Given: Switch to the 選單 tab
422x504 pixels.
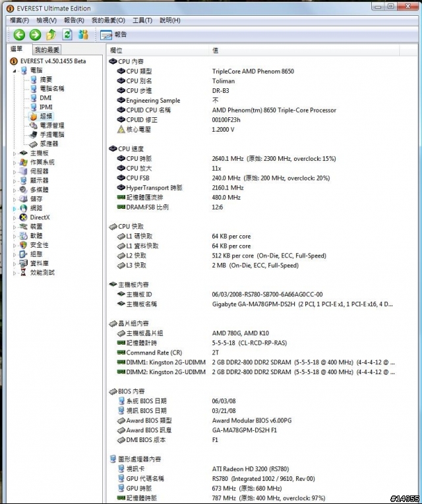Looking at the screenshot, I should click(x=16, y=49).
